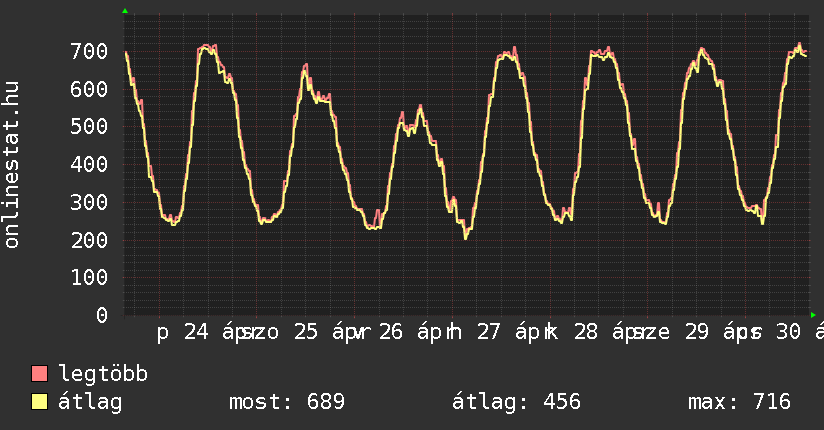824x430 pixels.
Task: Select the átlag legend label
Action: pyautogui.click(x=90, y=403)
